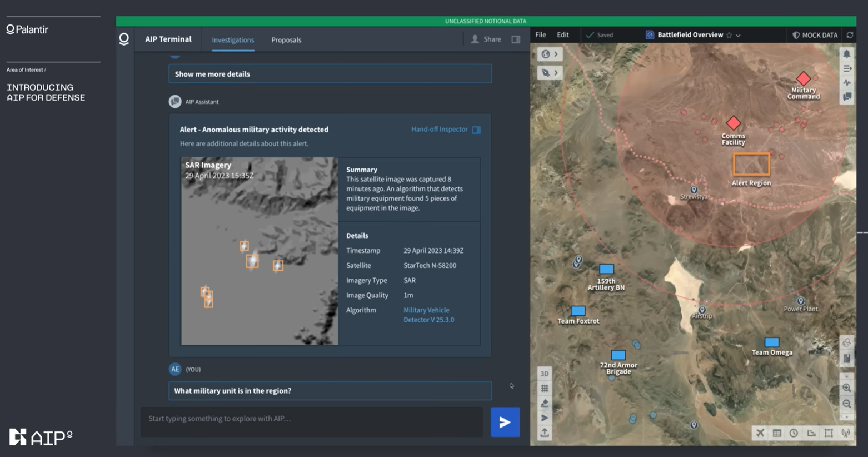Toggle 3D map view

pyautogui.click(x=545, y=374)
